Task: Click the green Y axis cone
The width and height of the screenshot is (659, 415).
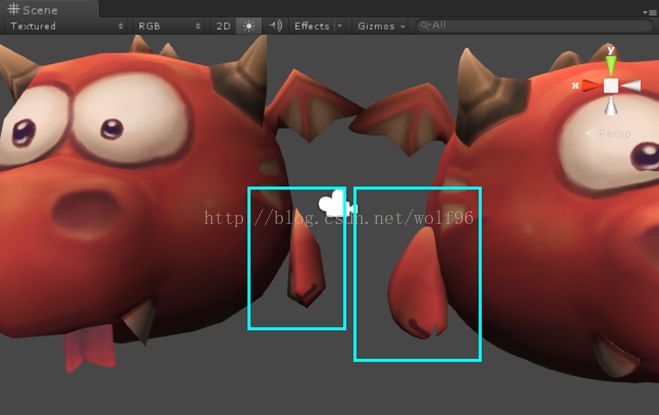Action: point(611,65)
